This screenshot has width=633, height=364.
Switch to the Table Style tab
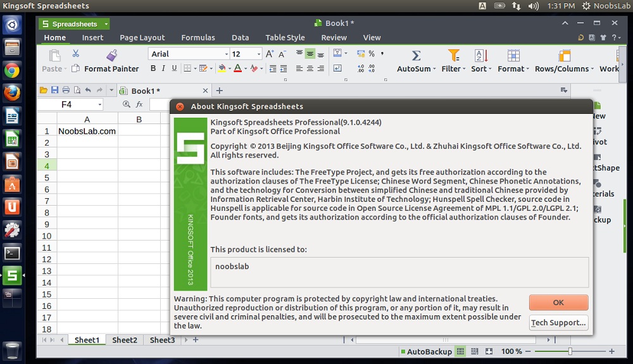[x=285, y=37]
